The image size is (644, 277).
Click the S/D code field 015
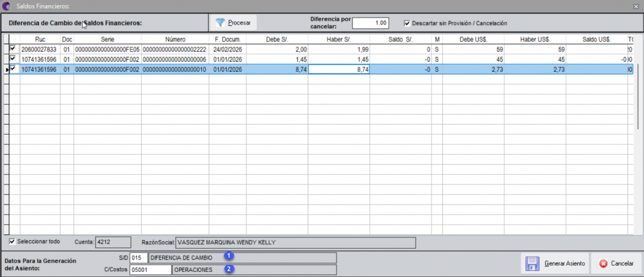(x=138, y=257)
